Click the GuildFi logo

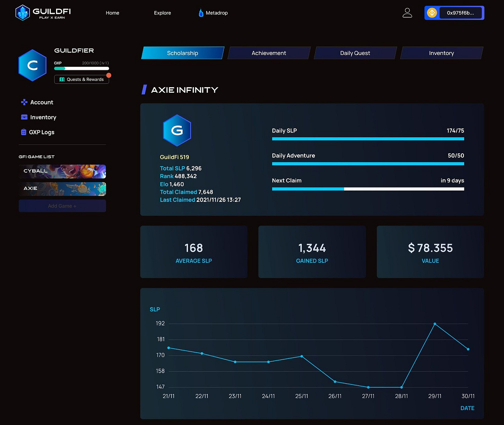(43, 13)
